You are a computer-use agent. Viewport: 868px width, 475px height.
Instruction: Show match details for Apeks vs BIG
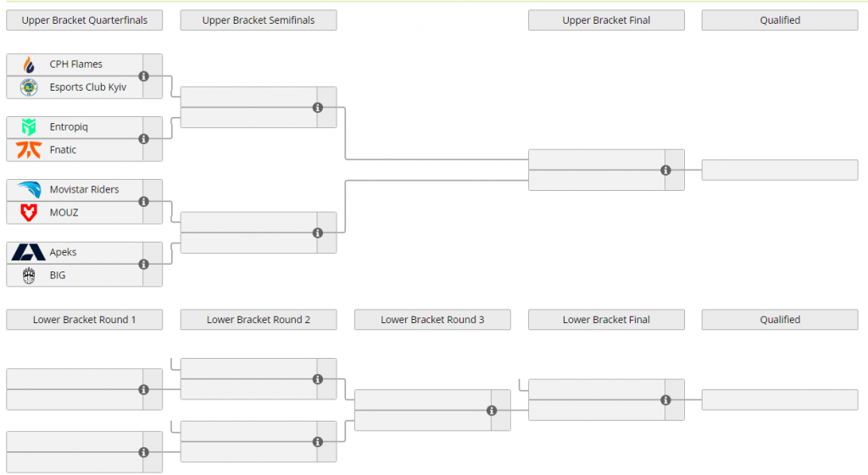(144, 265)
